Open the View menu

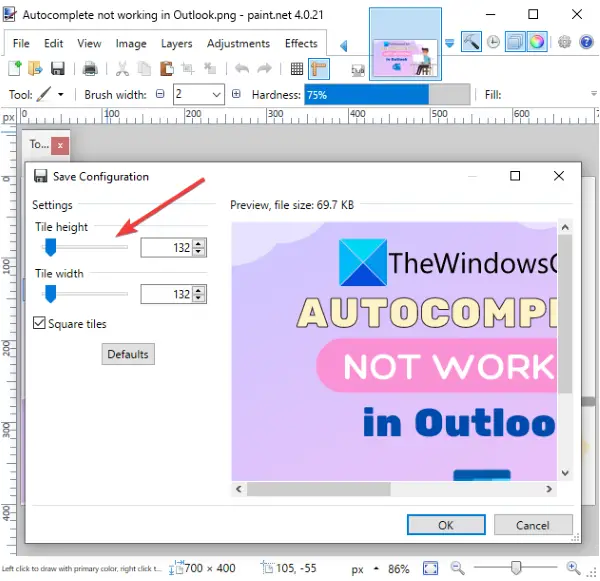coord(89,44)
